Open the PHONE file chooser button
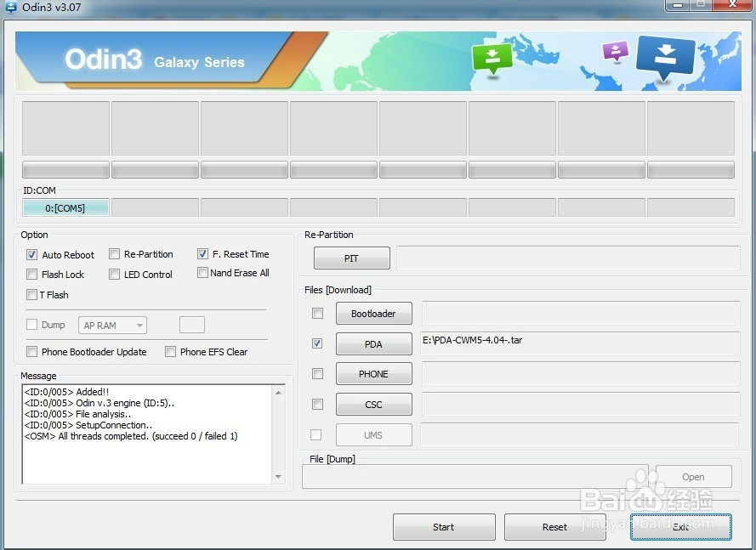The height and width of the screenshot is (550, 756). tap(373, 374)
